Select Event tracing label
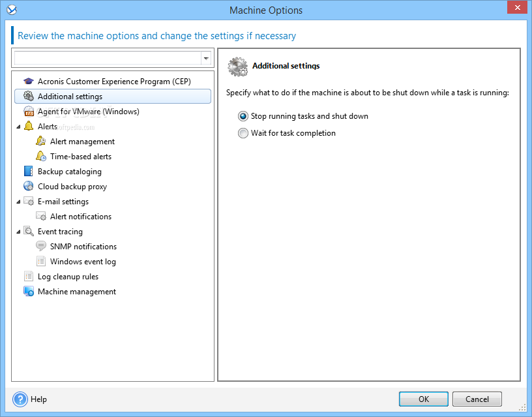This screenshot has height=417, width=532. (60, 231)
